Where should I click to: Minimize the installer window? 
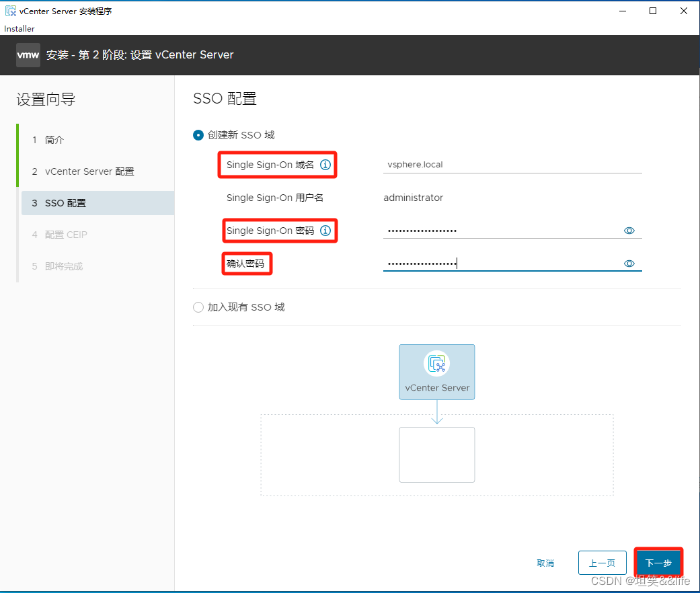pos(623,11)
